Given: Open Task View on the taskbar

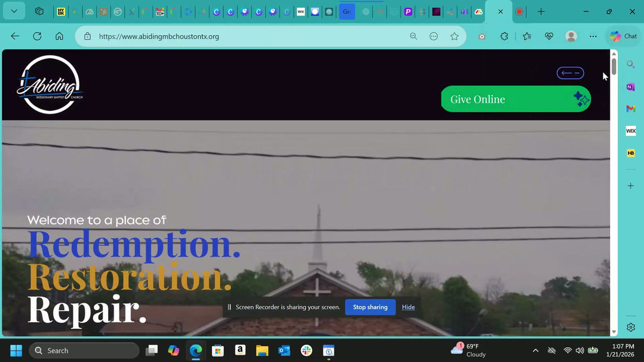Looking at the screenshot, I should (x=152, y=351).
